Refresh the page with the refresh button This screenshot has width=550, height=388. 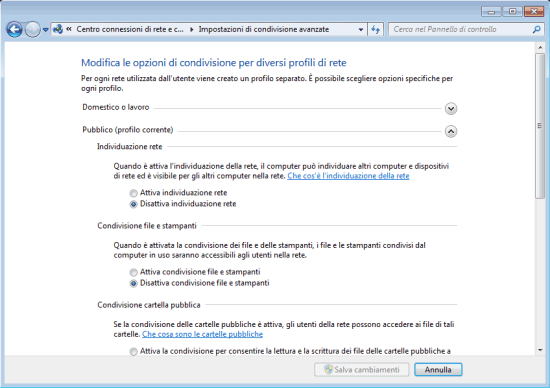coord(375,29)
